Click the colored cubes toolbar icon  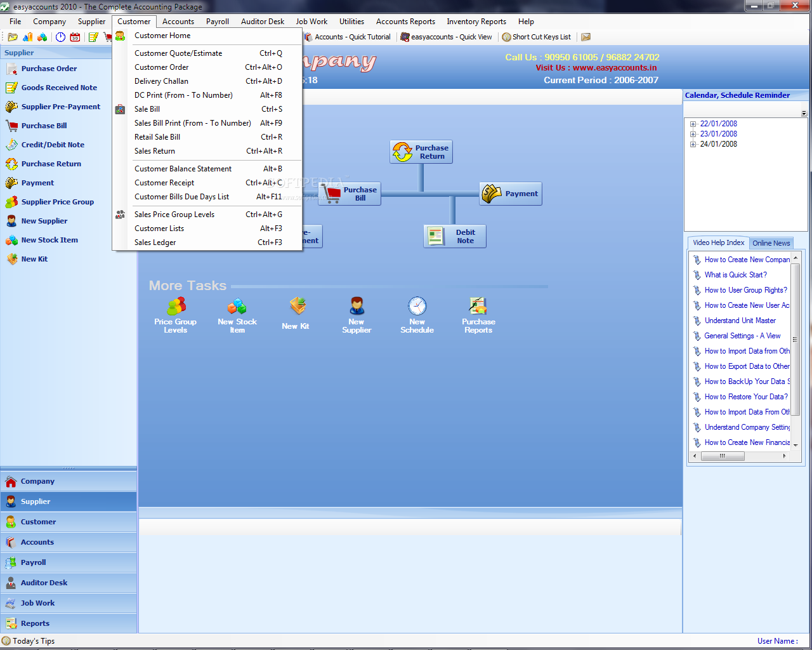click(x=42, y=37)
